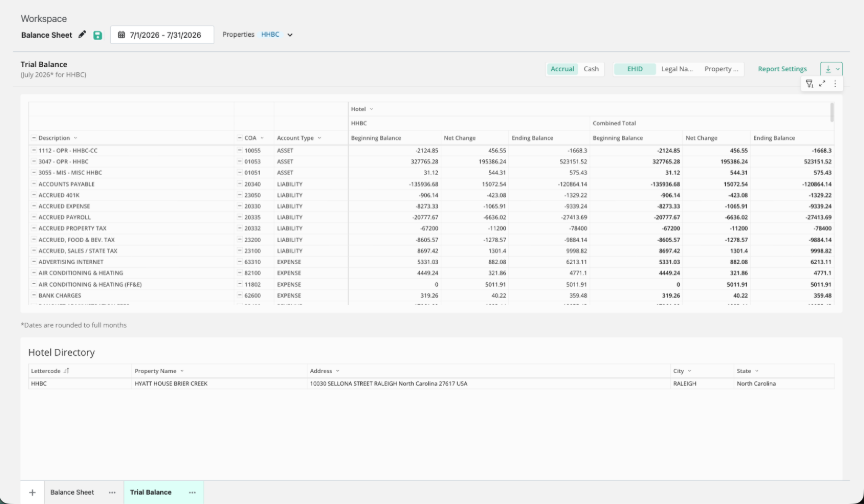This screenshot has width=864, height=504.
Task: Select the EHID display option
Action: click(x=635, y=69)
